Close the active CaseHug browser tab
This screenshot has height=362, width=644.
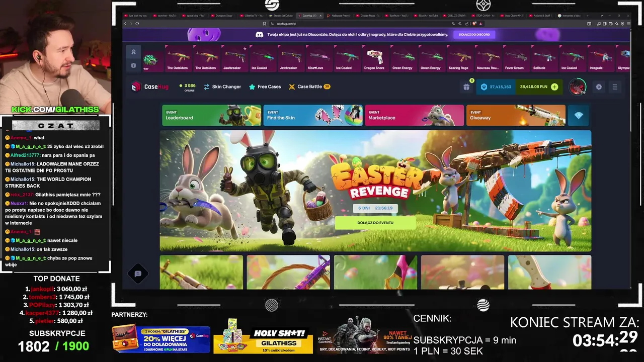pyautogui.click(x=320, y=16)
